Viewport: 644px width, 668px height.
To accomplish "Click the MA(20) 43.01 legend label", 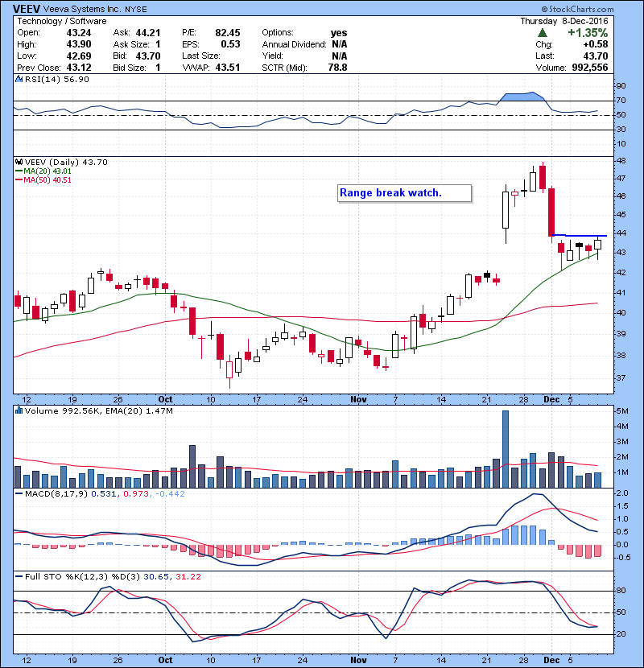I will (x=43, y=171).
